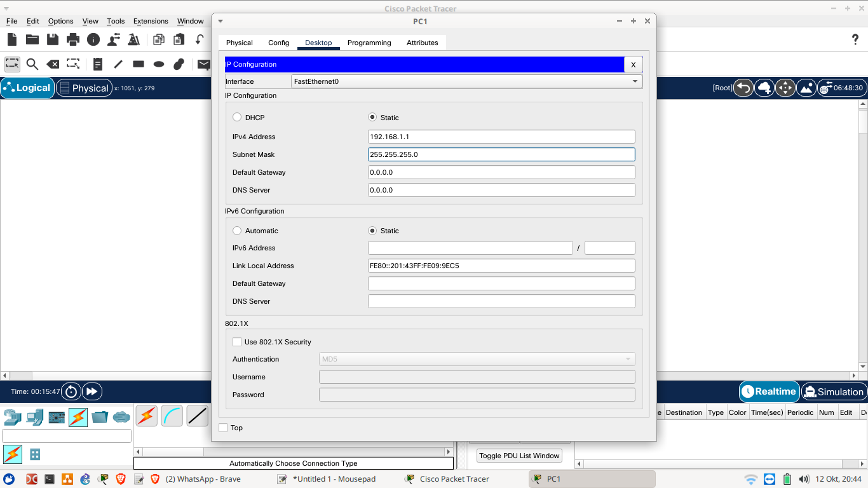Click the Create New Cluster cloud icon
Image resolution: width=868 pixels, height=488 pixels.
(x=764, y=88)
